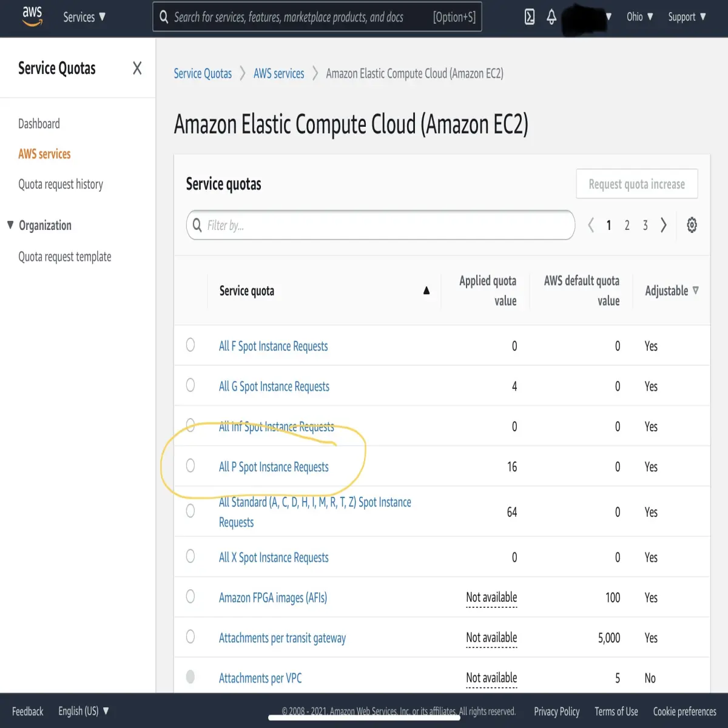This screenshot has height=728, width=728.
Task: Click Applied quota value column header
Action: click(x=488, y=291)
